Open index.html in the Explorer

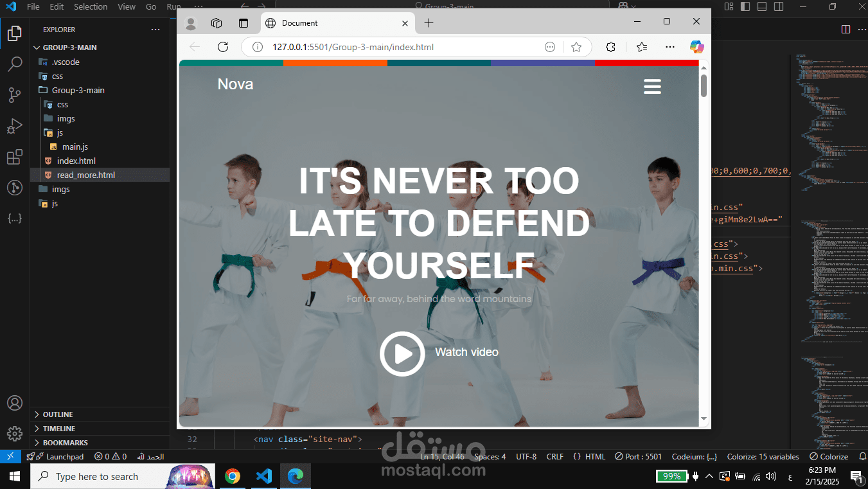(x=100, y=161)
